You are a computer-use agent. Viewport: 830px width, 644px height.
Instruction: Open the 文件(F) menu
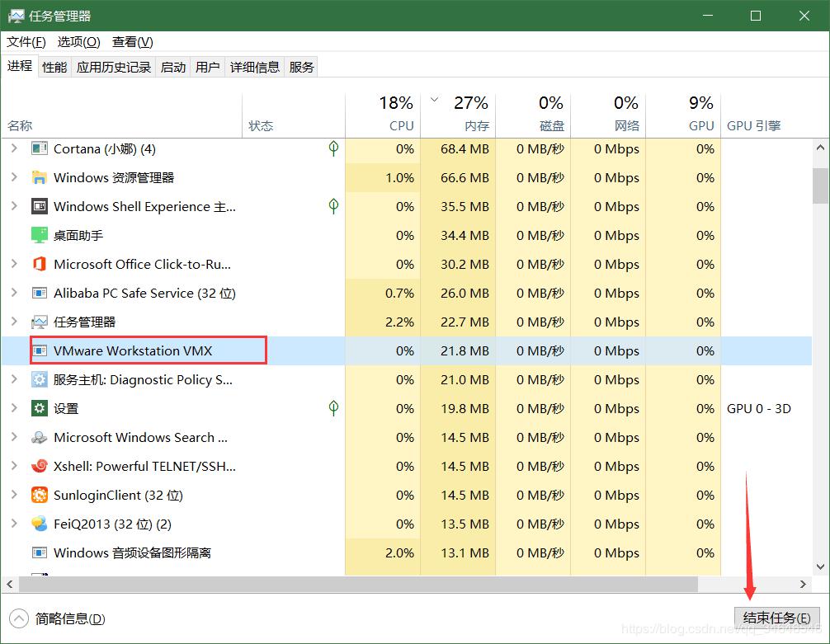(x=26, y=42)
